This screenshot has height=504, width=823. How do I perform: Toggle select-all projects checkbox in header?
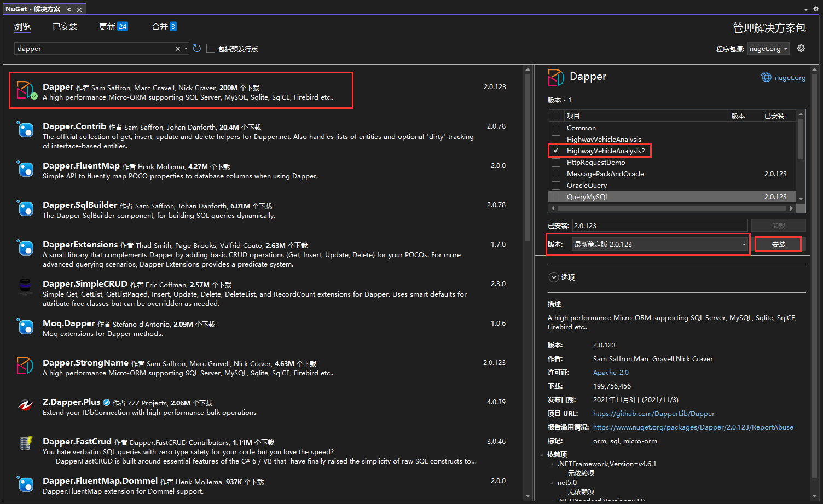click(x=556, y=116)
